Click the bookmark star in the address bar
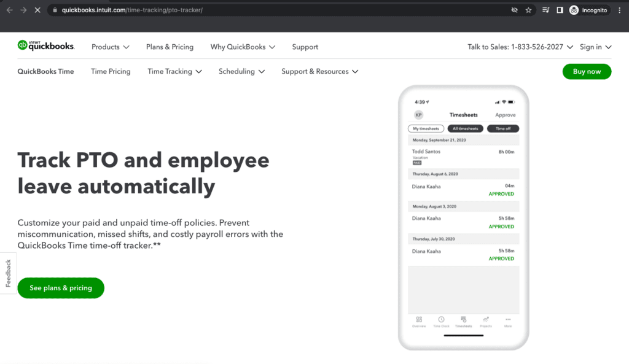Screen dimensions: 629x364 click(528, 10)
